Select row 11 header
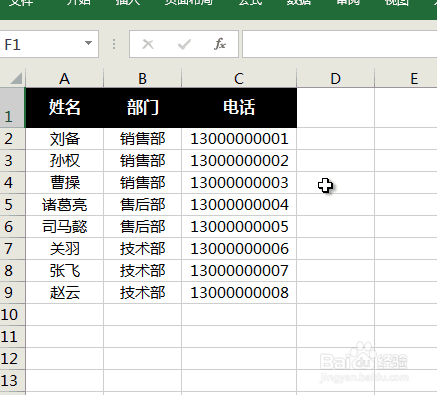This screenshot has height=395, width=437. click(x=12, y=337)
